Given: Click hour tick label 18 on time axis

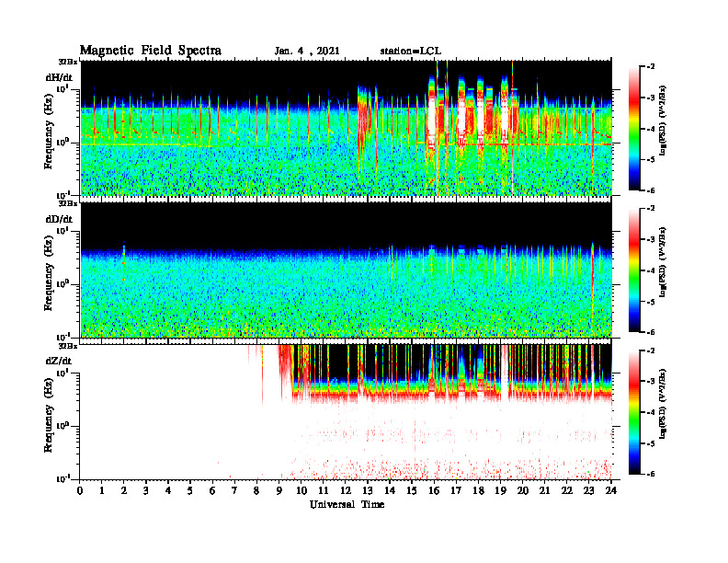Looking at the screenshot, I should tap(478, 491).
